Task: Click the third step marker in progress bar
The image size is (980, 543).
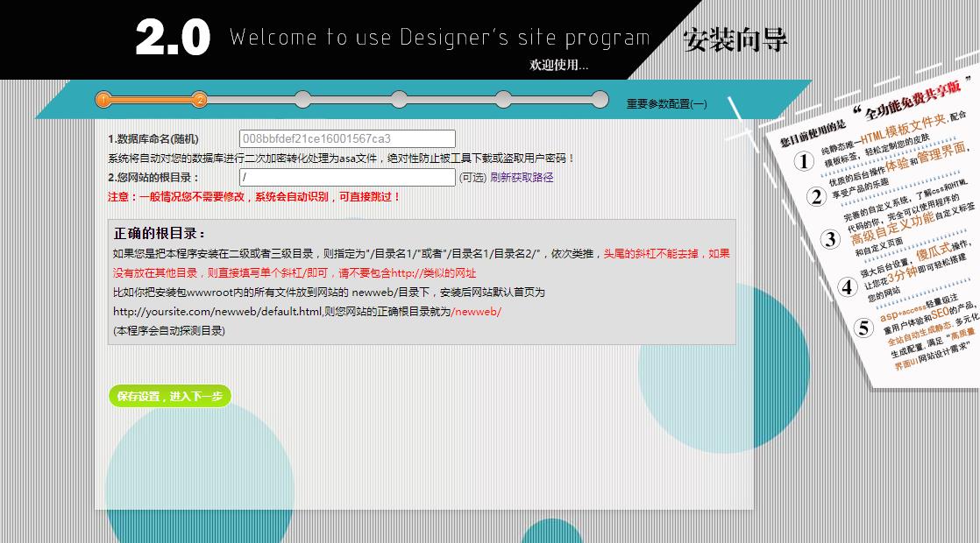Action: (x=302, y=99)
